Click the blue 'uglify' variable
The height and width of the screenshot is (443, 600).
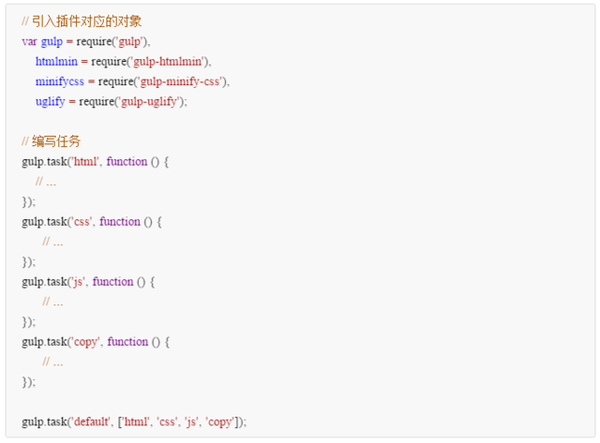pos(50,102)
